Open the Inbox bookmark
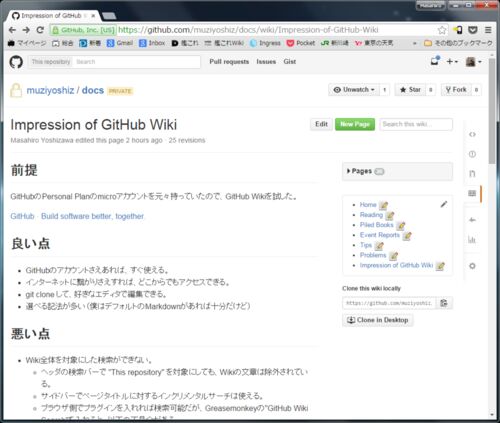500x423 pixels. (152, 43)
